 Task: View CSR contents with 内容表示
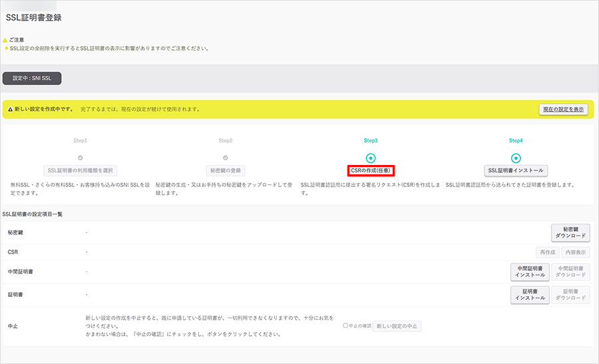[x=575, y=252]
